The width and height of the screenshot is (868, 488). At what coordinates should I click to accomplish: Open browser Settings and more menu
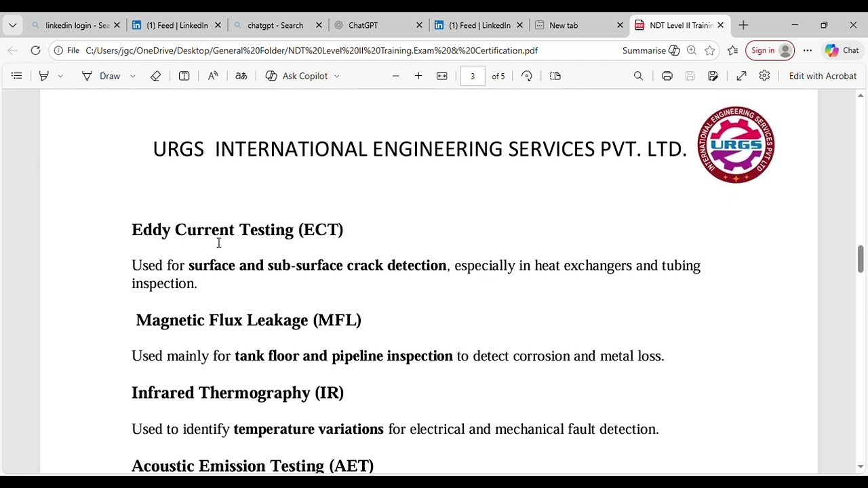tap(807, 50)
